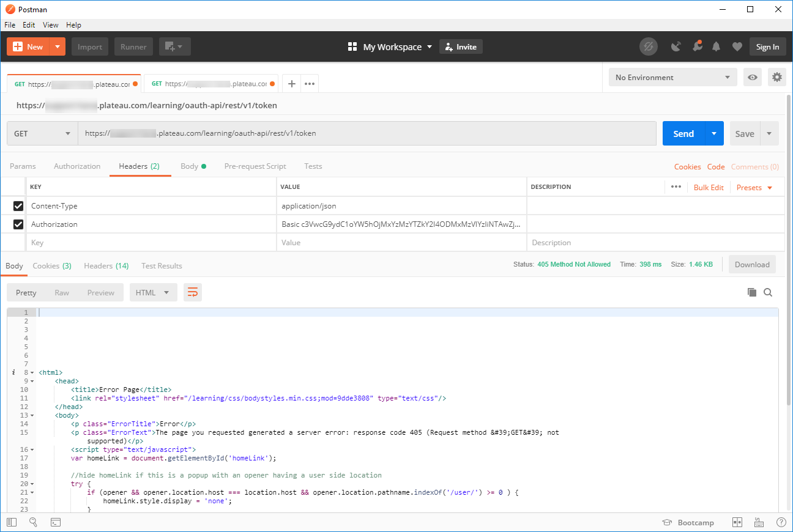Open the response Cookies (3) tab
This screenshot has height=532, width=793.
[x=52, y=266]
